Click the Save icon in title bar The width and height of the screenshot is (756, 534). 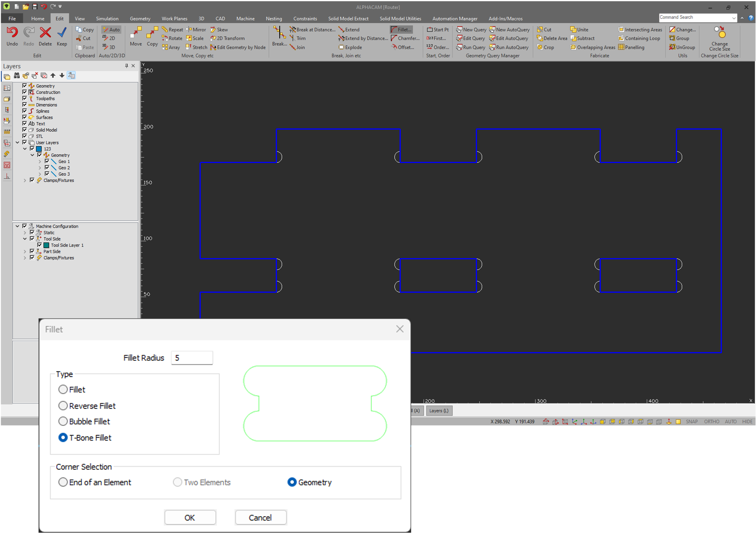coord(34,7)
